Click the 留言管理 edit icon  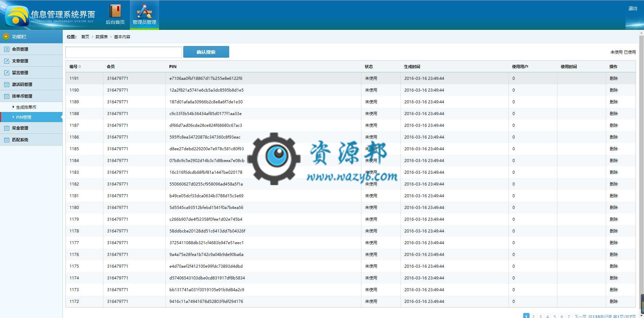(x=6, y=73)
